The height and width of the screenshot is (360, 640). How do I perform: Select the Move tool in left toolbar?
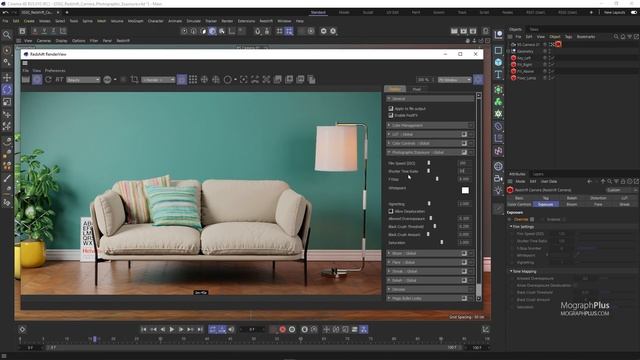[7, 77]
